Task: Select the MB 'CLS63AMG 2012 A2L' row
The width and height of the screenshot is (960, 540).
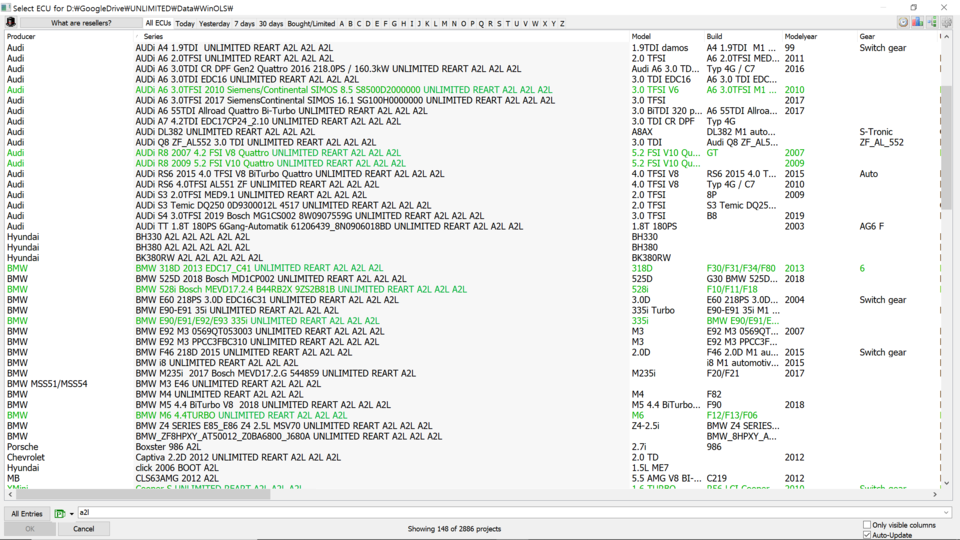Action: tap(471, 478)
